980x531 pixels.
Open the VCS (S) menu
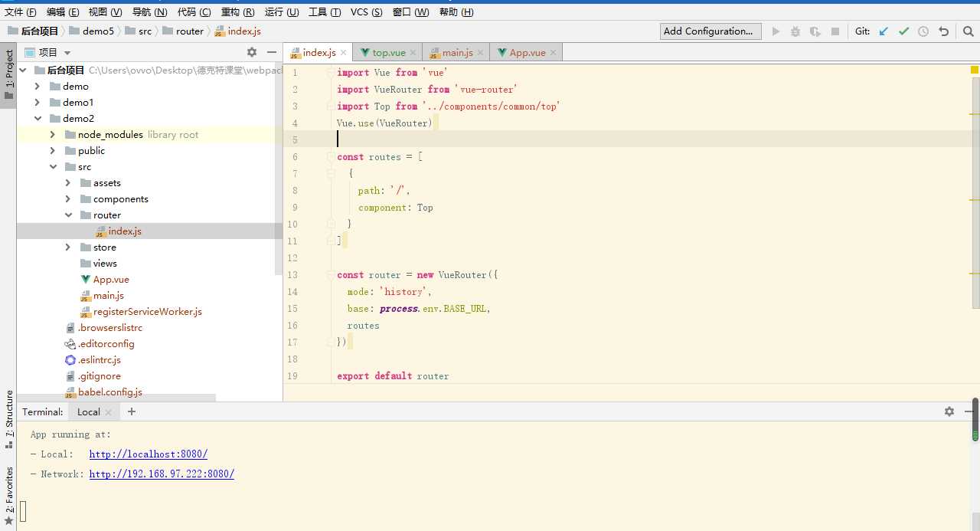click(367, 12)
